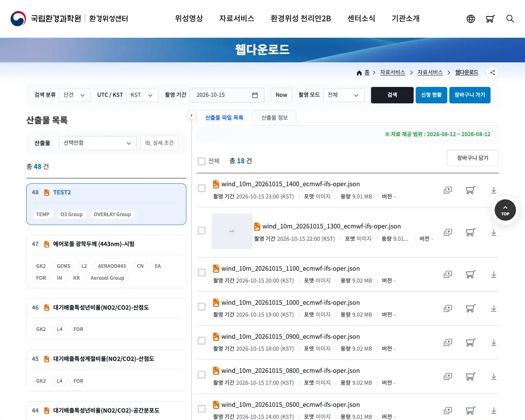This screenshot has width=525, height=420.
Task: Preview wind_10m_20261015_0900 file
Action: pos(448,342)
